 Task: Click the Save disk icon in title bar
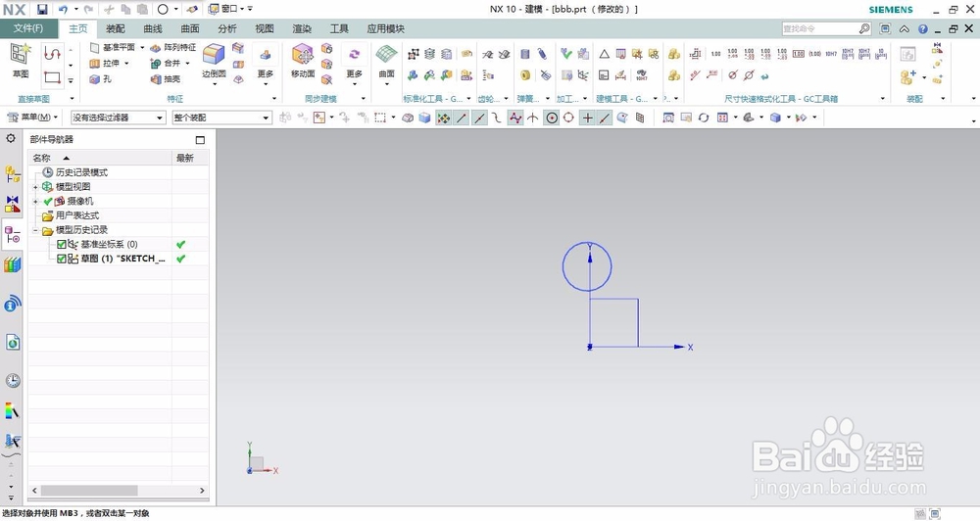click(x=42, y=9)
